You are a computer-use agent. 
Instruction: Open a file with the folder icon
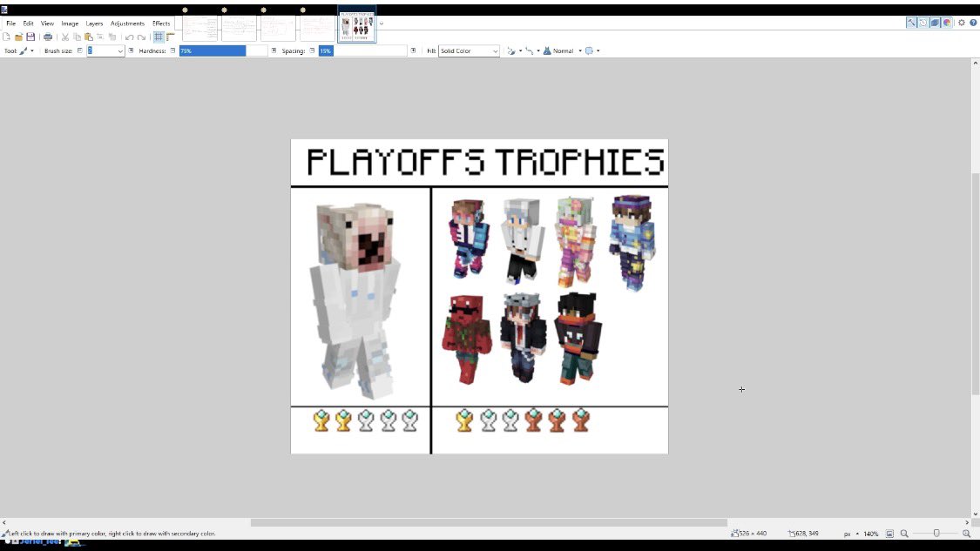[19, 37]
